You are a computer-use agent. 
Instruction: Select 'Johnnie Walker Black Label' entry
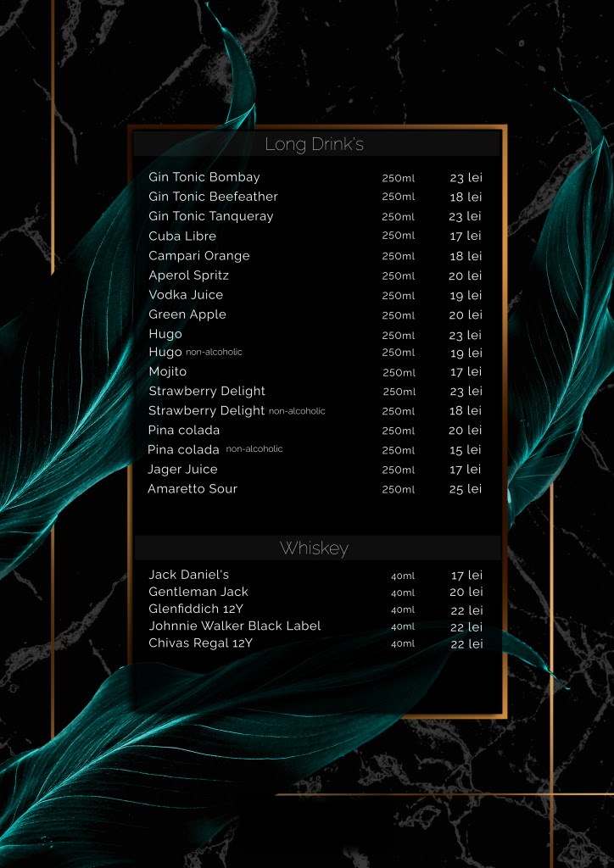coord(235,626)
